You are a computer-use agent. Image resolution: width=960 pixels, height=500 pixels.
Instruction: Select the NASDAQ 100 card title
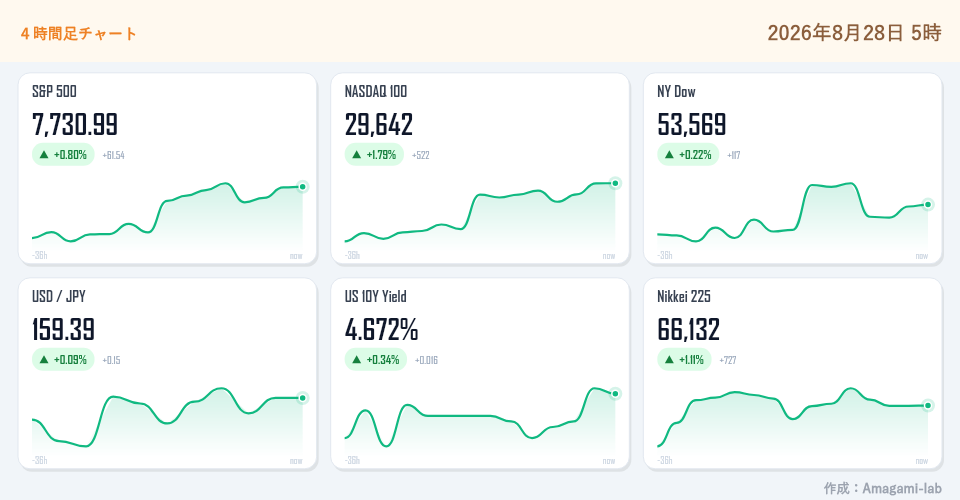coord(376,92)
